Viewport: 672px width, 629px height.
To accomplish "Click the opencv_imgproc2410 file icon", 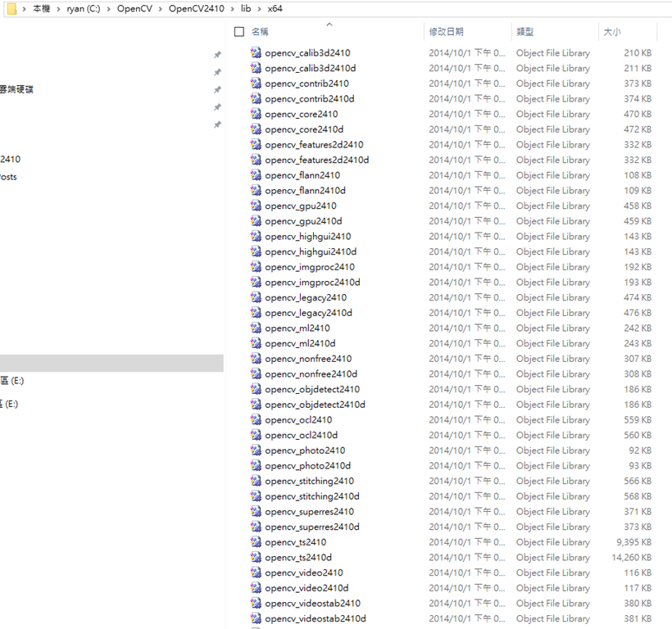I will [x=256, y=267].
